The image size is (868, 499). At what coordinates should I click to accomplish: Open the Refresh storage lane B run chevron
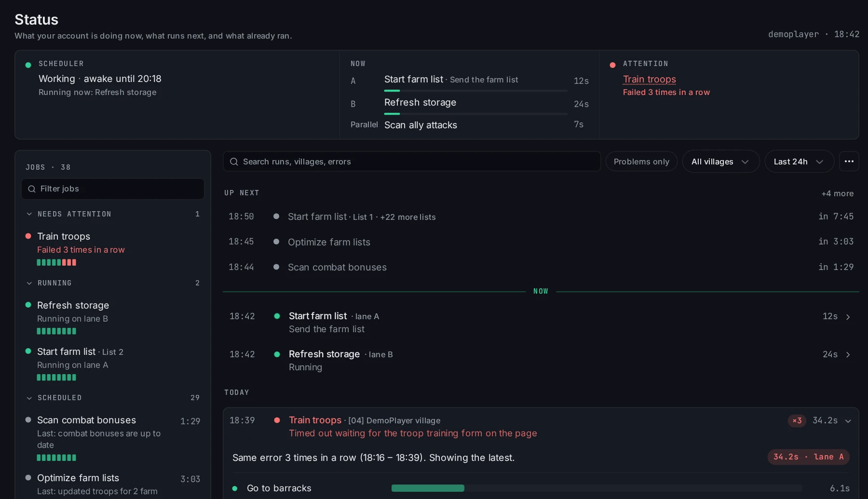pos(848,355)
